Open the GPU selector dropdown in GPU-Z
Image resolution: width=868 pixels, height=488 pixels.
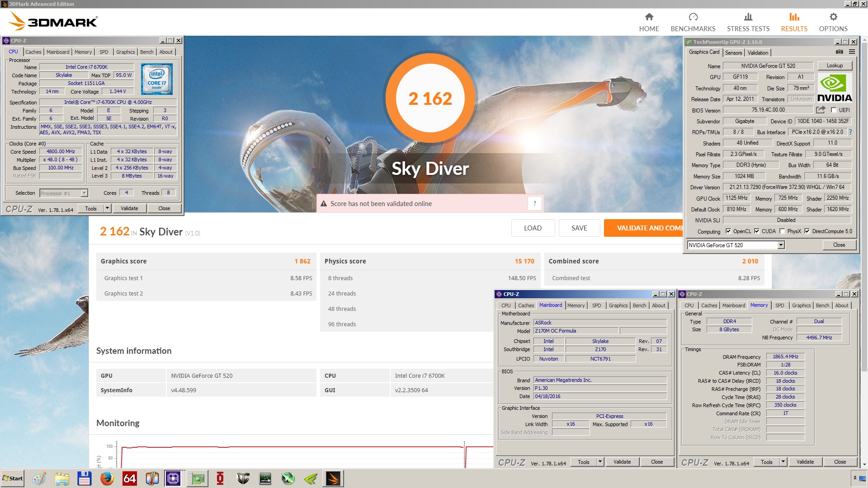point(781,245)
